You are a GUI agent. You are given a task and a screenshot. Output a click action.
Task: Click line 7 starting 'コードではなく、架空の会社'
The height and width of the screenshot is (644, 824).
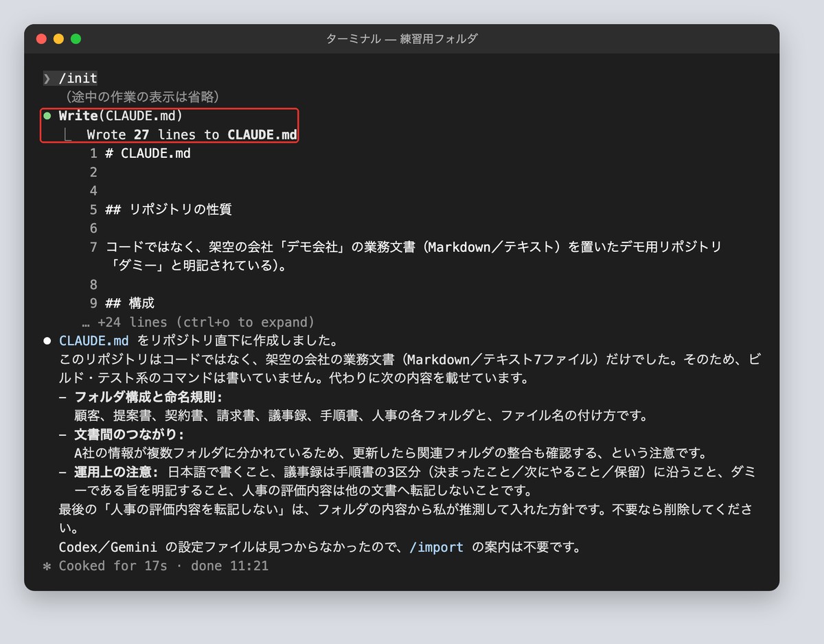413,246
